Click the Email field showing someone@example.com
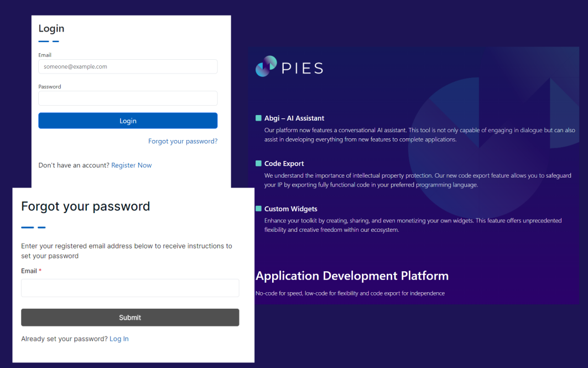Screen dimensions: 588x368 [128, 66]
